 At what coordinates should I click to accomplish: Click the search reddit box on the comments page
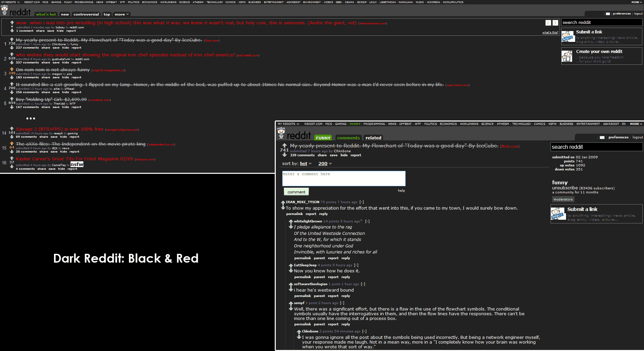click(x=596, y=147)
